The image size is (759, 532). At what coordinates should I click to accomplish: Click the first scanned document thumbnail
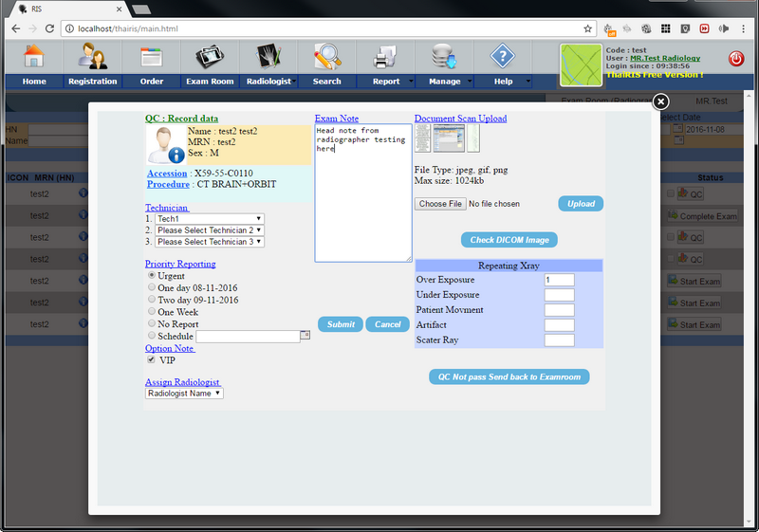tap(422, 138)
